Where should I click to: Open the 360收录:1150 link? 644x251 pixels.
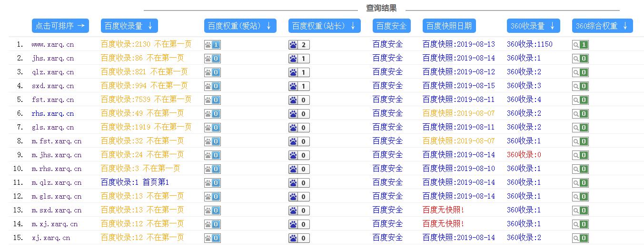pyautogui.click(x=529, y=44)
